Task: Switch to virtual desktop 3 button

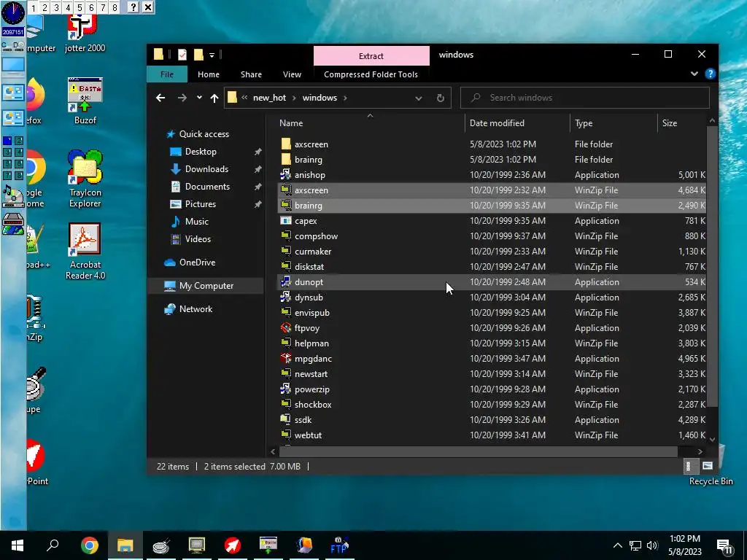Action: tap(56, 7)
